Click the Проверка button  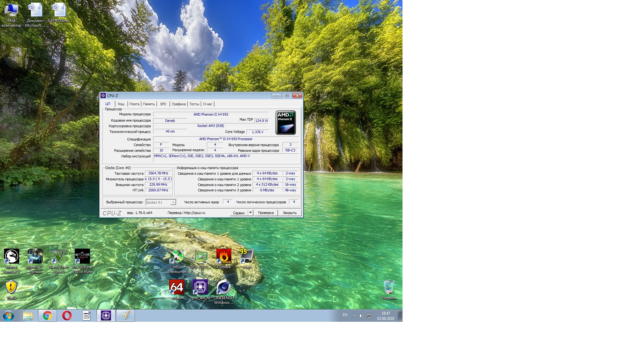pyautogui.click(x=266, y=213)
